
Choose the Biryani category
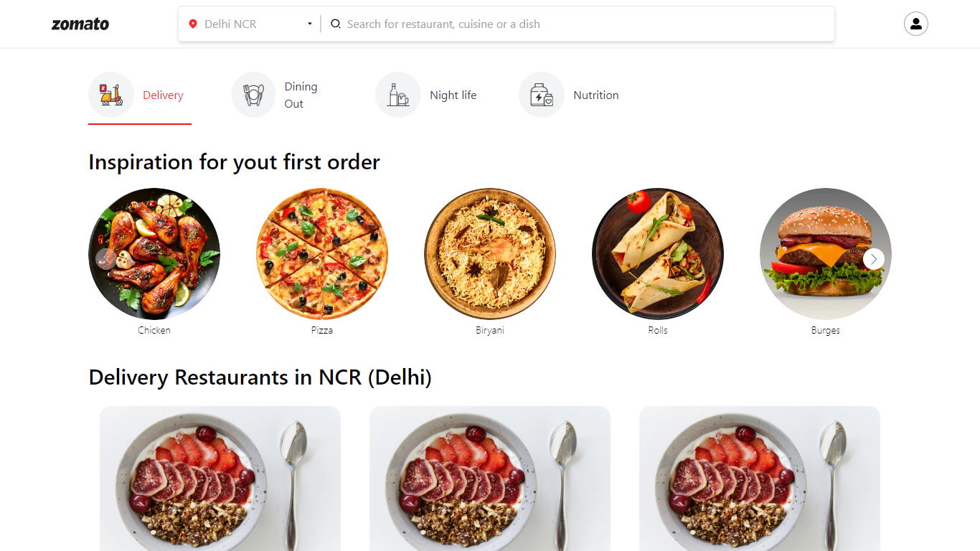point(489,253)
